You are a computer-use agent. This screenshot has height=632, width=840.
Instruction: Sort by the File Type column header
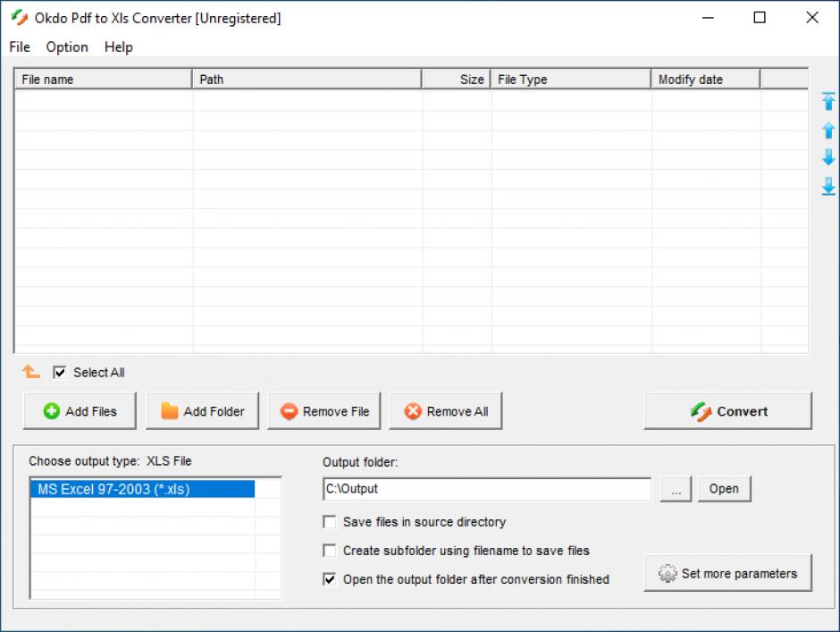pos(571,80)
